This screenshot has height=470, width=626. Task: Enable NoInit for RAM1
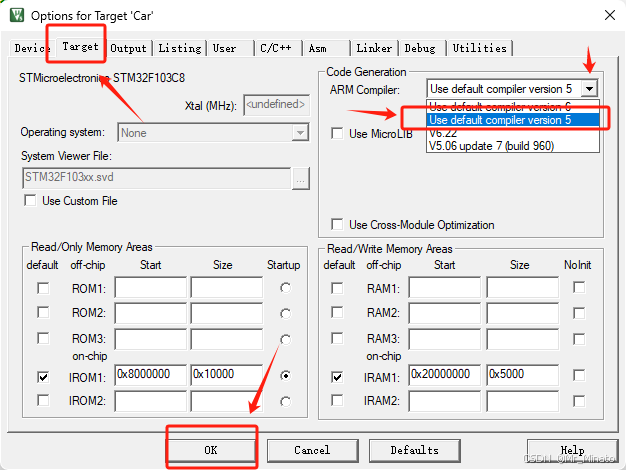(579, 287)
